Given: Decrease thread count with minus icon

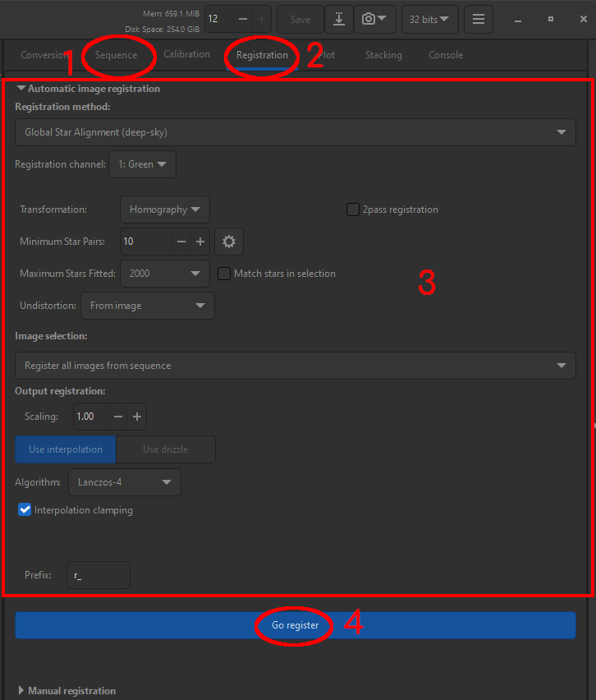Looking at the screenshot, I should point(243,19).
